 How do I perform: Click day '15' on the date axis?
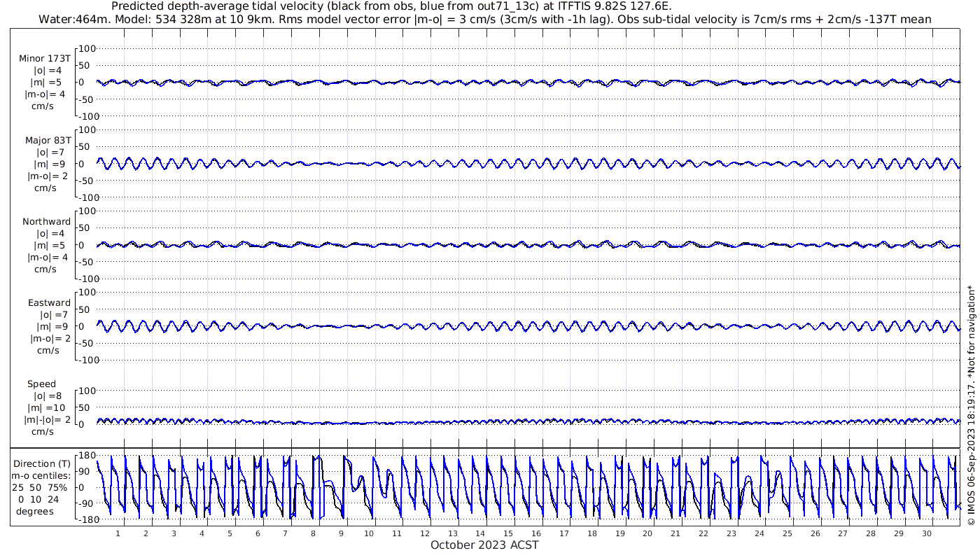[508, 533]
